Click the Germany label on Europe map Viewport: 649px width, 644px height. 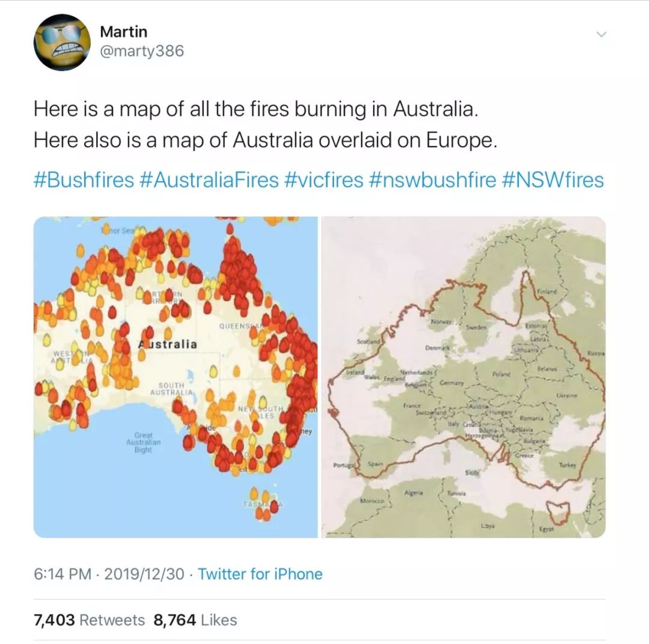point(452,383)
